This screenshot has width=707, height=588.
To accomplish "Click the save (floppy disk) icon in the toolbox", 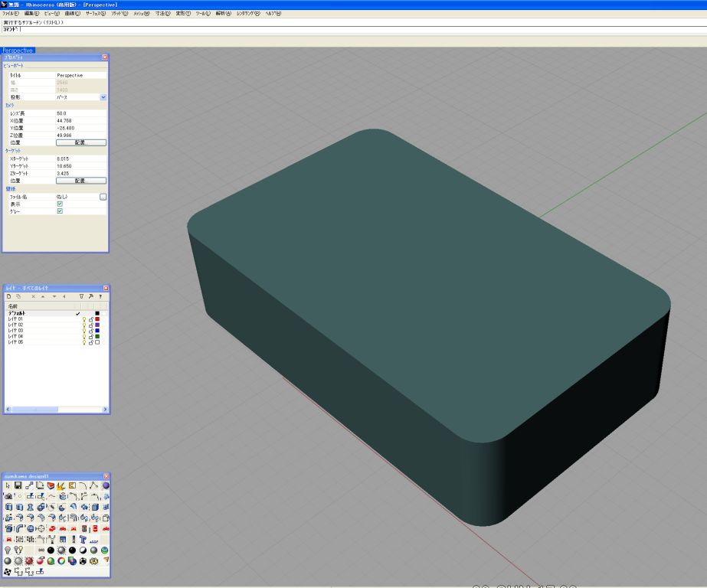I will (18, 485).
